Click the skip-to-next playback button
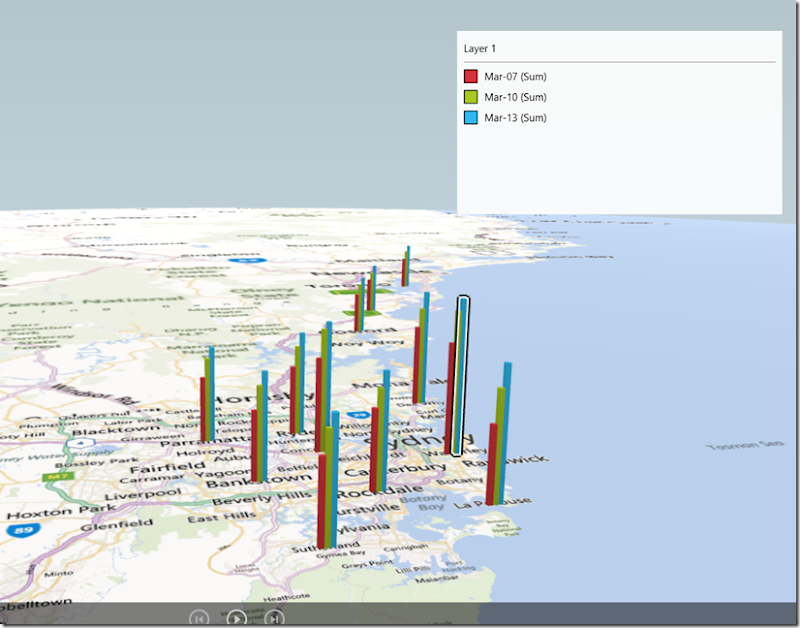The image size is (800, 628). 273,618
